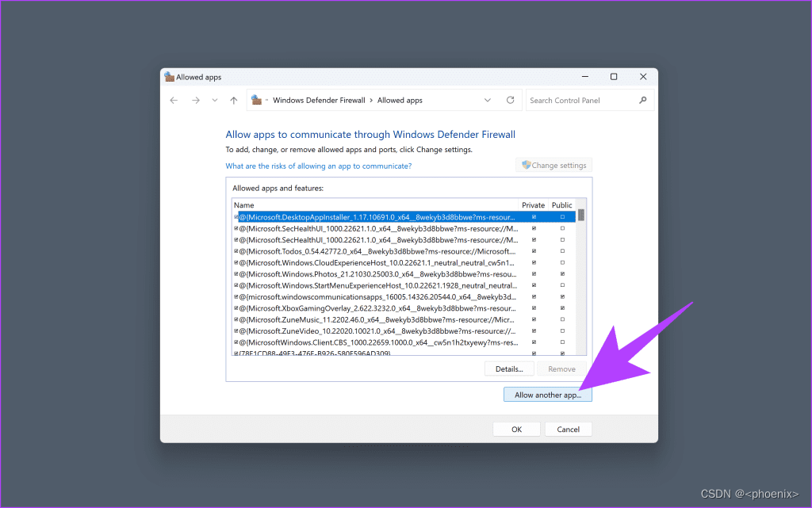Select Allowed apps breadcrumb
812x508 pixels.
point(400,101)
